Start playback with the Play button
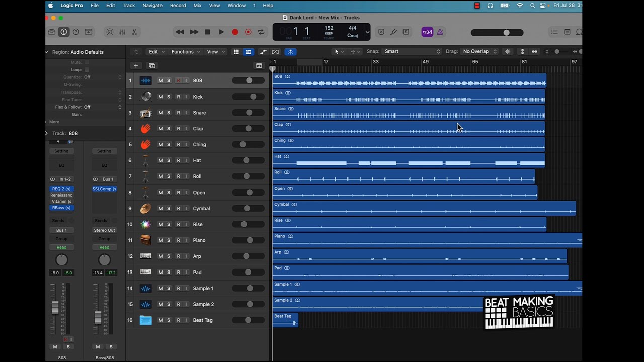This screenshot has width=644, height=362. coord(221,32)
